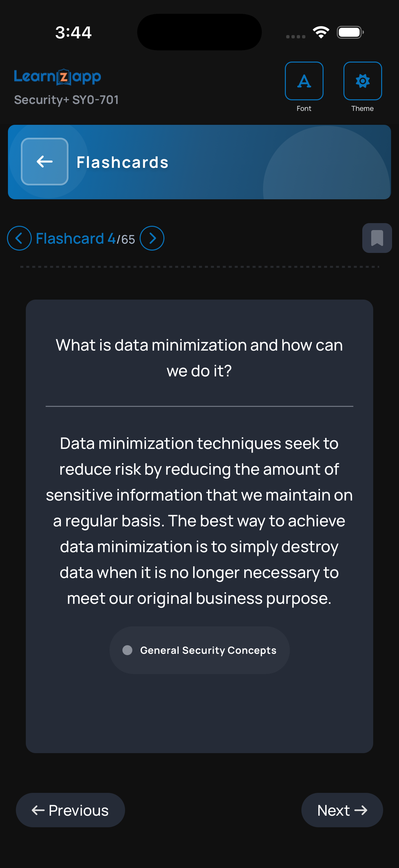The image size is (399, 868).
Task: Check the Wi-Fi status icon
Action: tap(321, 32)
